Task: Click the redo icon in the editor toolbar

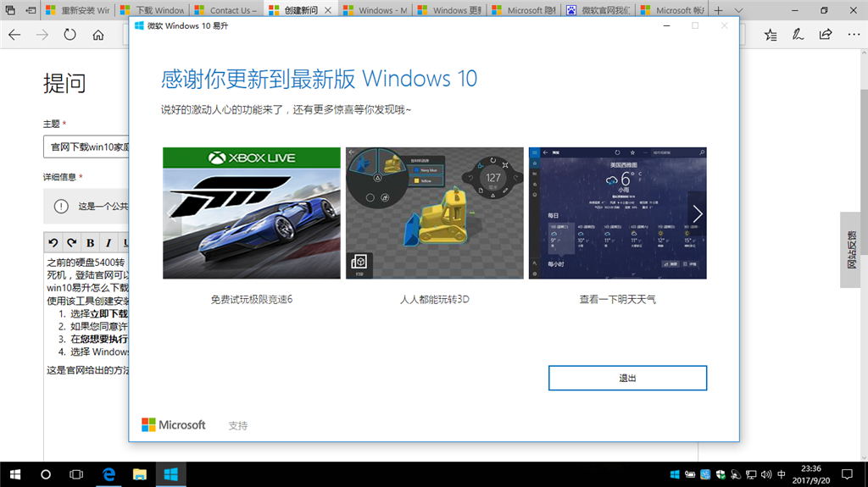Action: pyautogui.click(x=71, y=242)
